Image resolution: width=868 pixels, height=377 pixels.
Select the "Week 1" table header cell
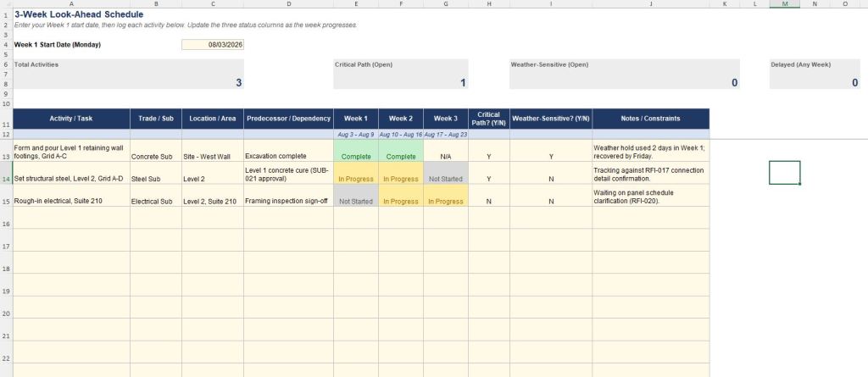click(x=356, y=119)
